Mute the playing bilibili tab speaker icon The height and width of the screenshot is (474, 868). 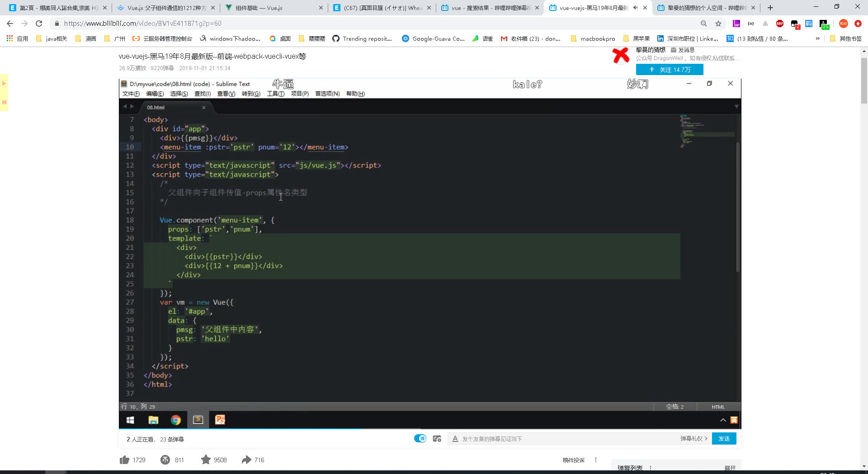635,8
